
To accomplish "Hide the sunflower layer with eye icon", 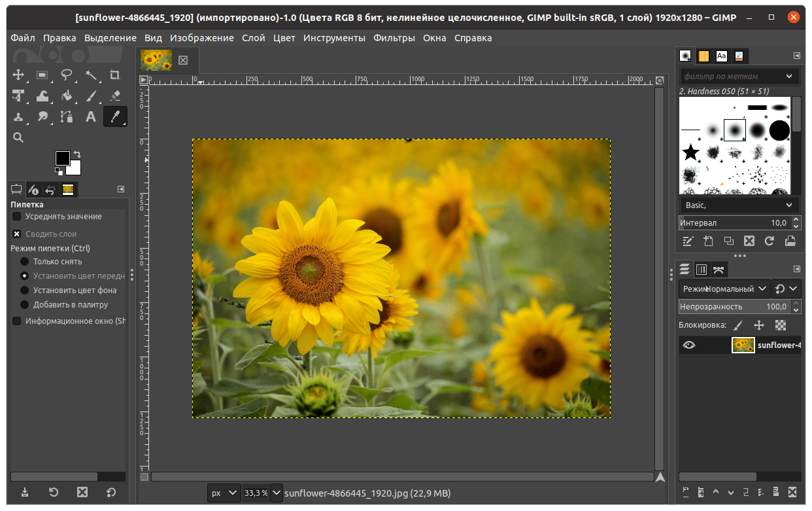I will (689, 345).
